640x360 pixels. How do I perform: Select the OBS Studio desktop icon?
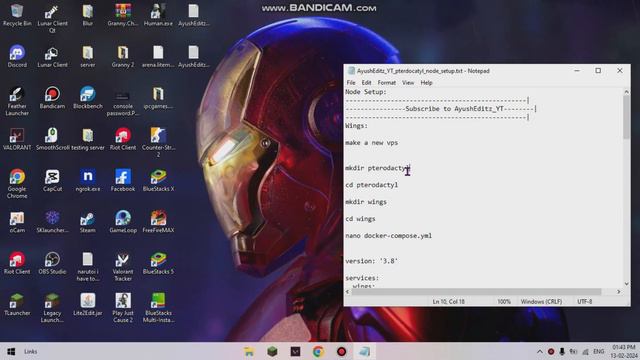click(52, 263)
